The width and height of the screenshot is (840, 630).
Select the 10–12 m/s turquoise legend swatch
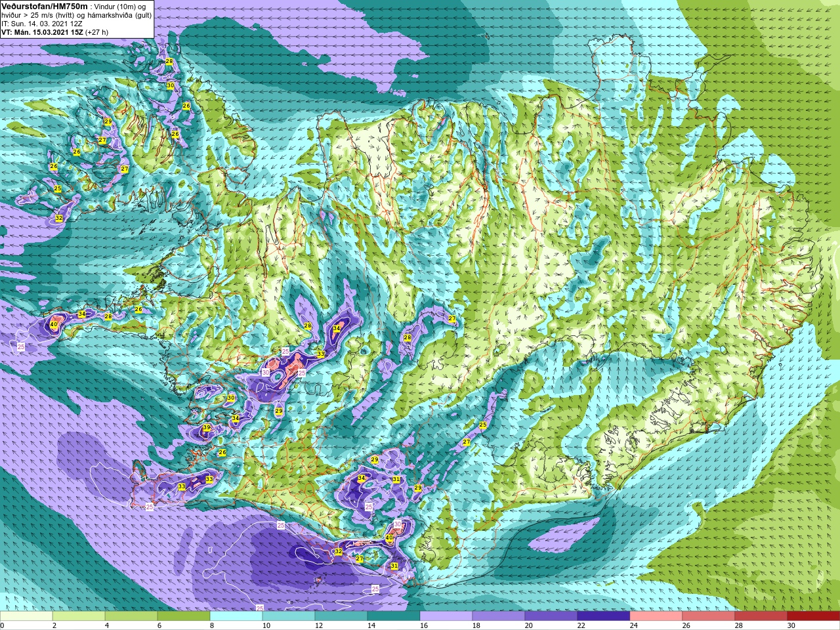click(289, 616)
